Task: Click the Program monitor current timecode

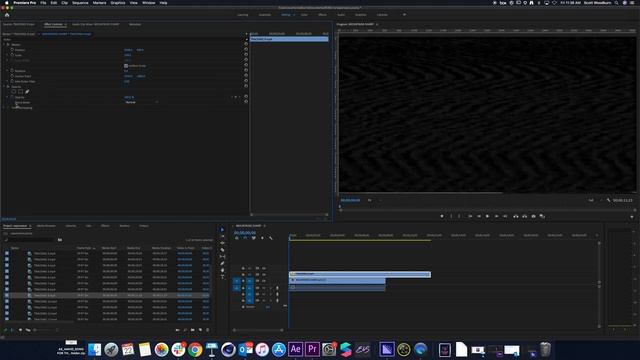Action: coord(350,200)
